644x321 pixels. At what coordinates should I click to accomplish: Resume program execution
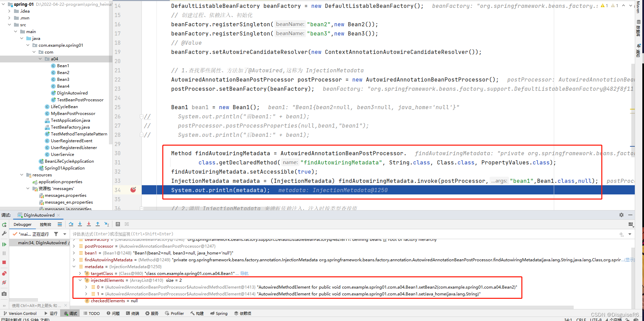[4, 244]
